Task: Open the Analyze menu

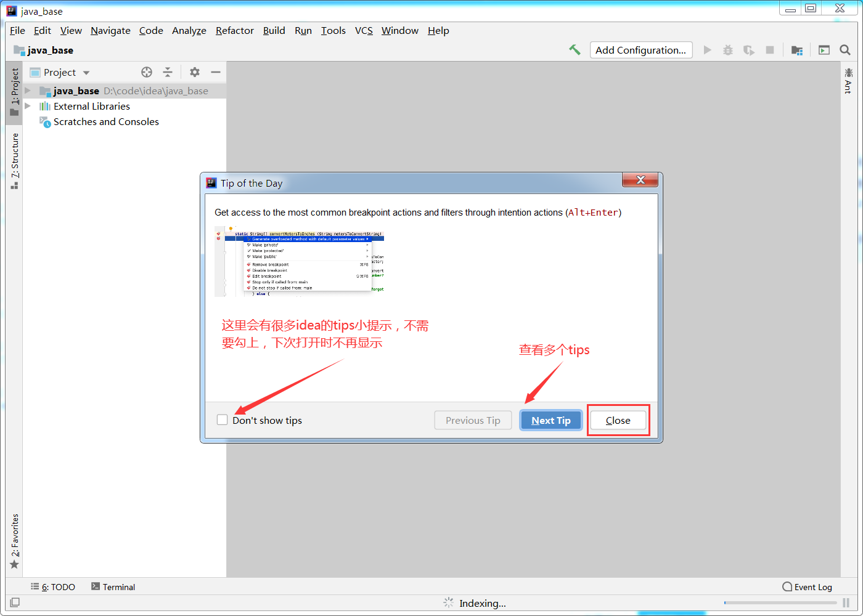Action: (189, 30)
